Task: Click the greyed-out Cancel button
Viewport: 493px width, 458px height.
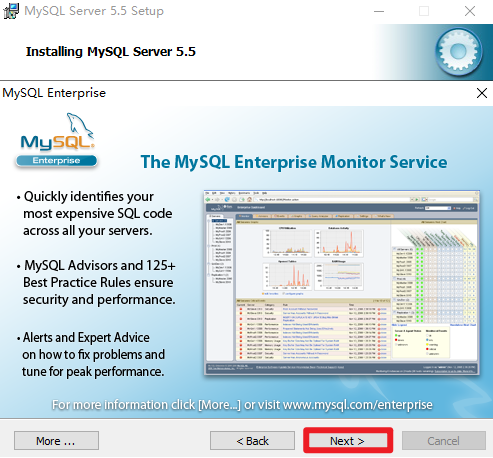Action: (x=444, y=441)
